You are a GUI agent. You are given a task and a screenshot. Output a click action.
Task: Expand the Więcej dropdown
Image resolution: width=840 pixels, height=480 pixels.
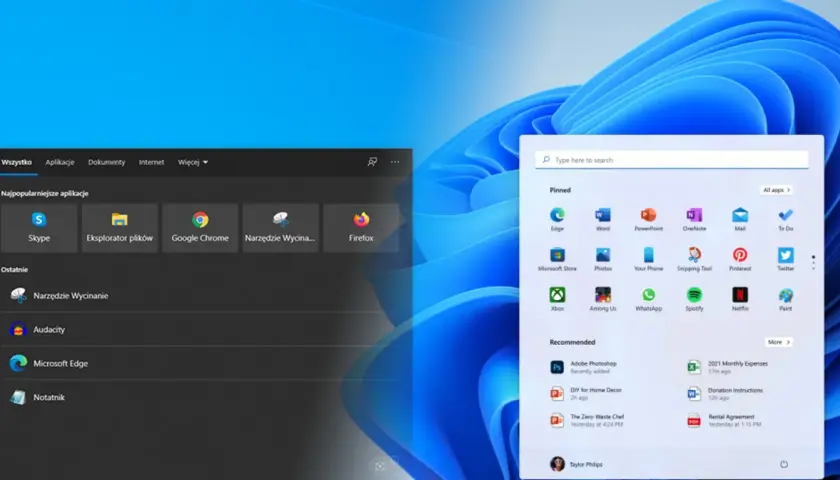point(193,162)
